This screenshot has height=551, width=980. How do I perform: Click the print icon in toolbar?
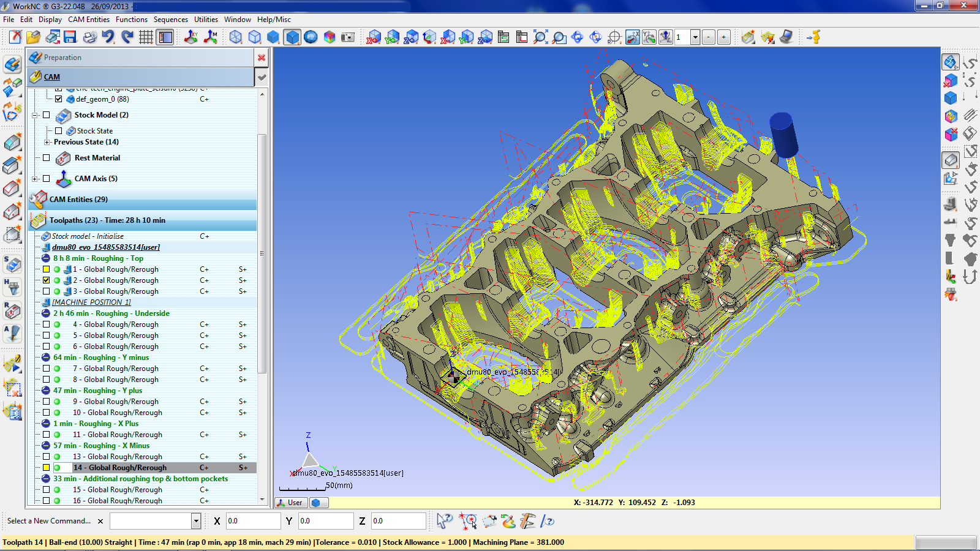[89, 37]
